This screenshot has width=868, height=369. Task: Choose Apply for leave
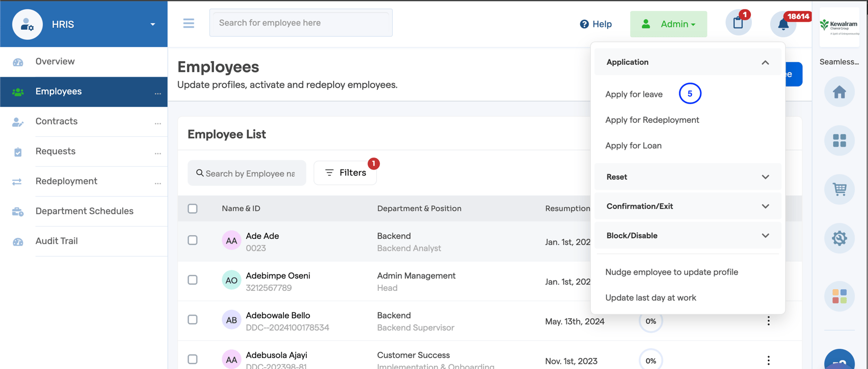634,94
